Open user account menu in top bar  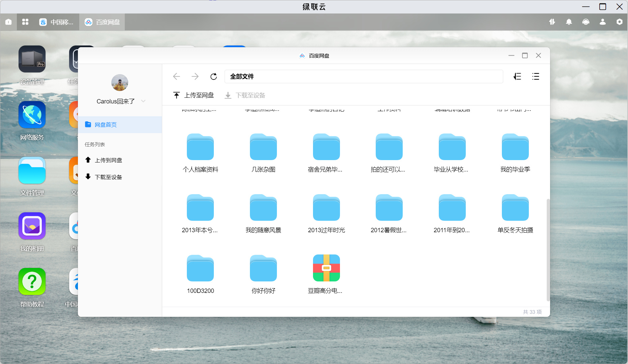pyautogui.click(x=603, y=22)
